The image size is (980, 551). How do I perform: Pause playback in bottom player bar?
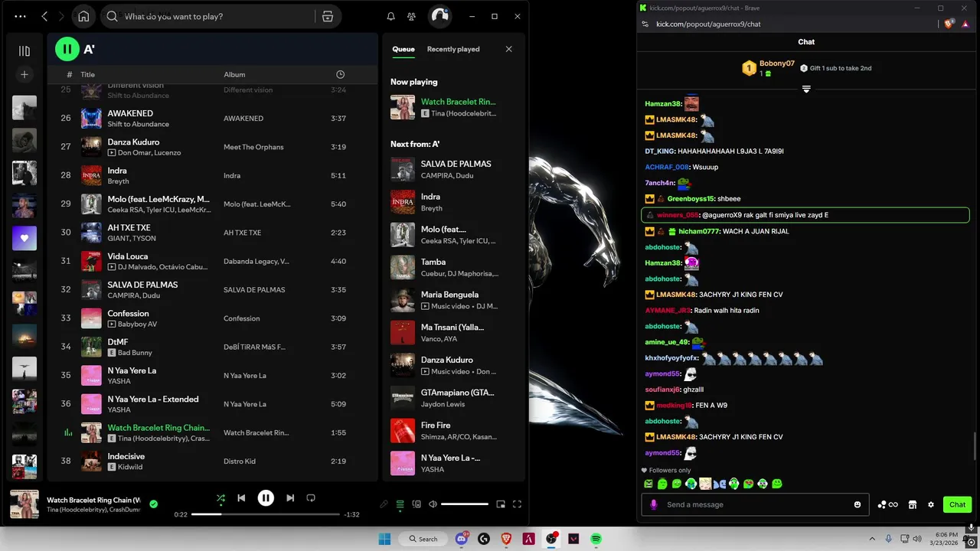(266, 498)
